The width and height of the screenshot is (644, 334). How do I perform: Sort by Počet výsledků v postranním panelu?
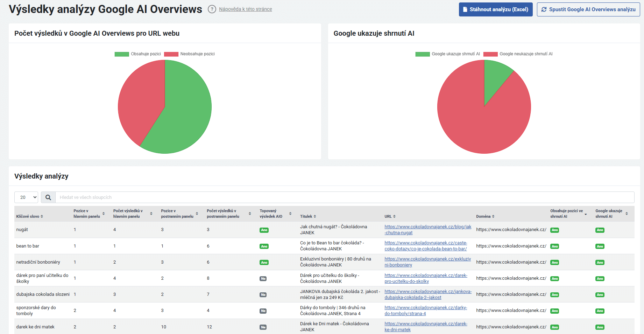pos(250,214)
